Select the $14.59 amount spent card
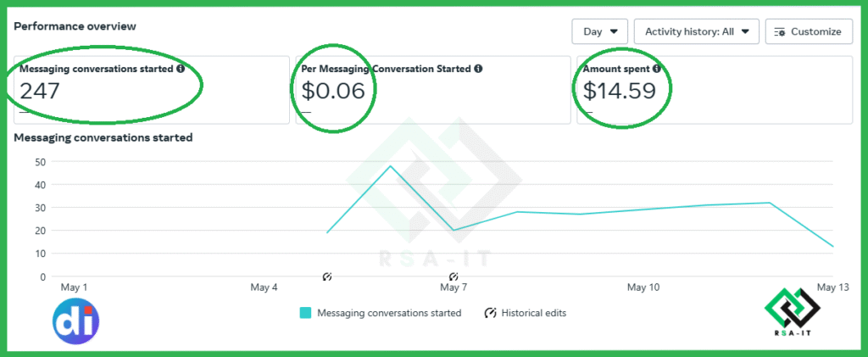Screen dimensions: 868x357 pos(715,90)
